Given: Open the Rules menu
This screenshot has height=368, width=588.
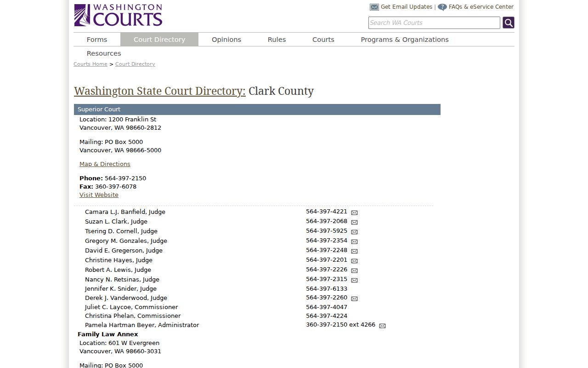Looking at the screenshot, I should [277, 40].
